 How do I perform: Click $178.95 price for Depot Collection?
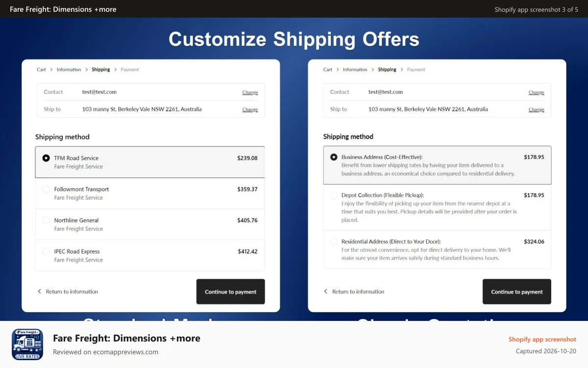point(534,195)
